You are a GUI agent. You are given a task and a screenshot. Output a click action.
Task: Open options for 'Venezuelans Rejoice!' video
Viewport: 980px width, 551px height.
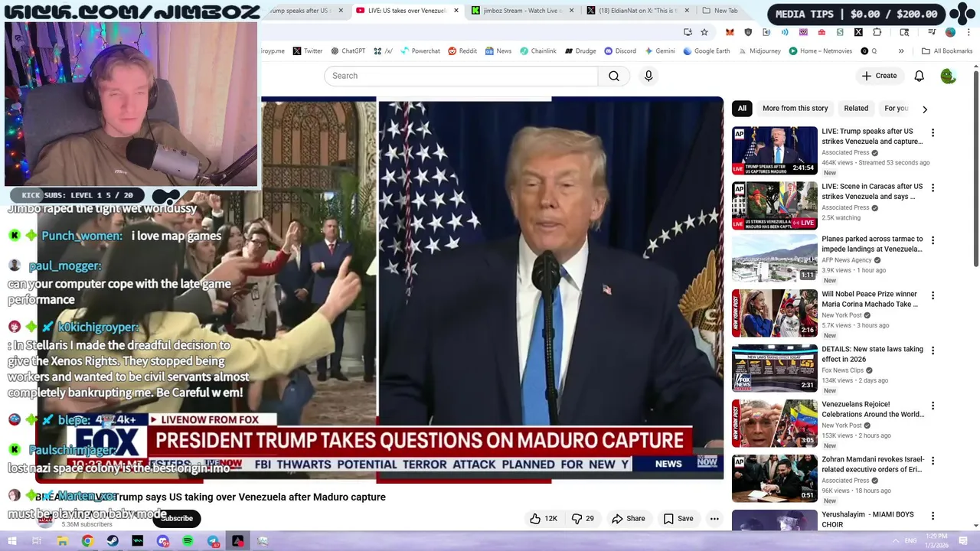(933, 406)
